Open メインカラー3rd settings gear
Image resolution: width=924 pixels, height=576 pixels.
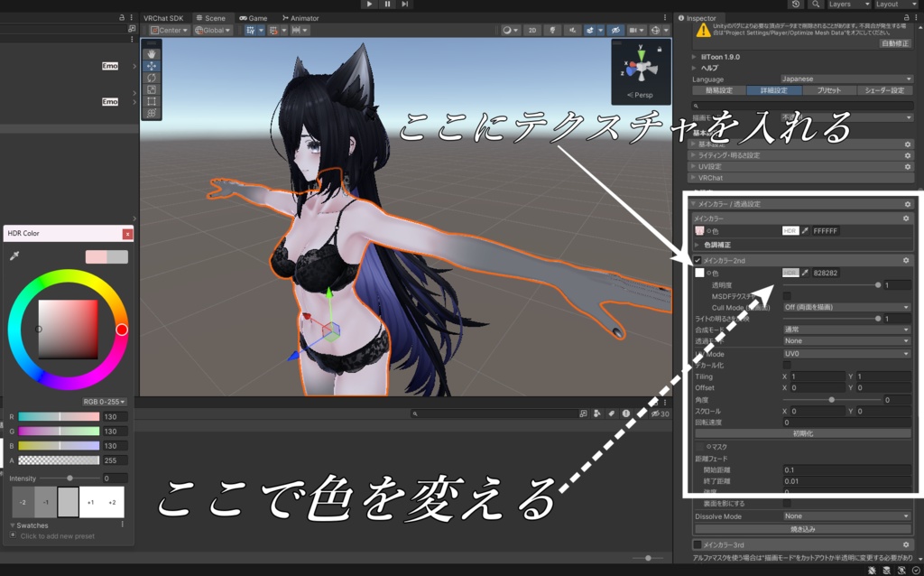click(906, 544)
